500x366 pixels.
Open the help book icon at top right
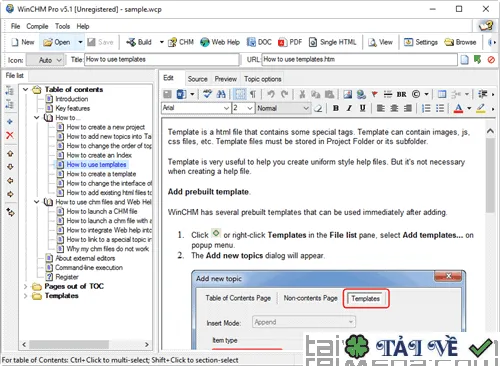486,26
